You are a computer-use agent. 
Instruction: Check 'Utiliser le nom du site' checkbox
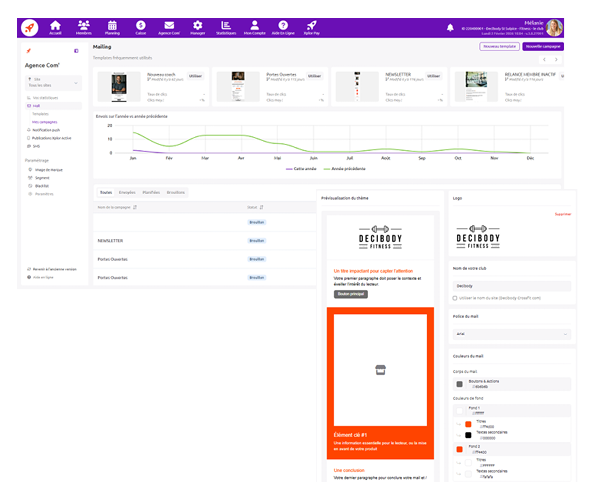[456, 298]
